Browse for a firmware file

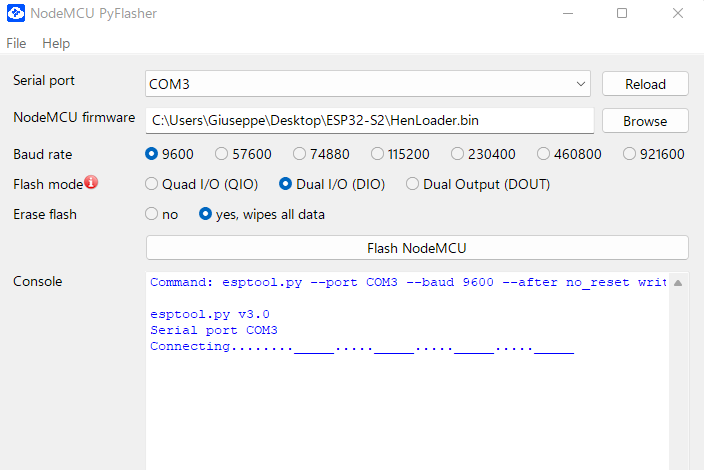tap(645, 121)
